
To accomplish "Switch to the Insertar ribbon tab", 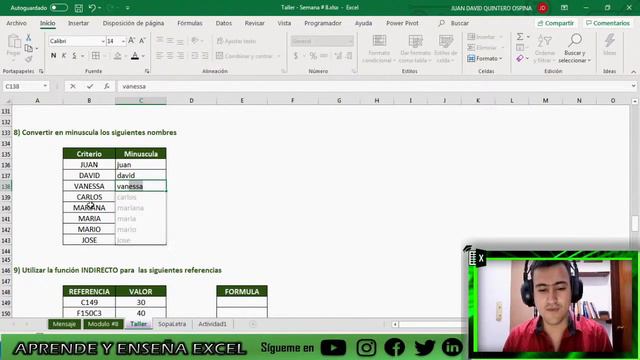I will point(78,23).
